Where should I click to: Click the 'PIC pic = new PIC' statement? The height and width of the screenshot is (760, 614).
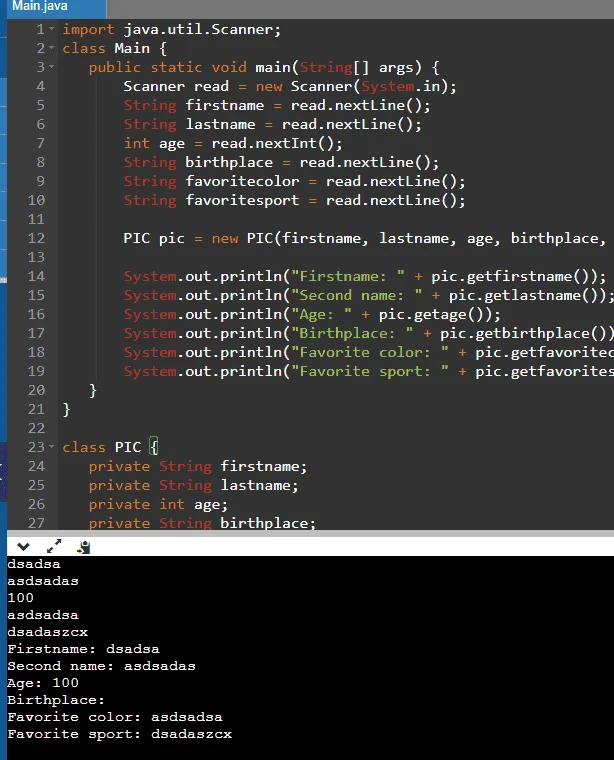click(x=364, y=238)
